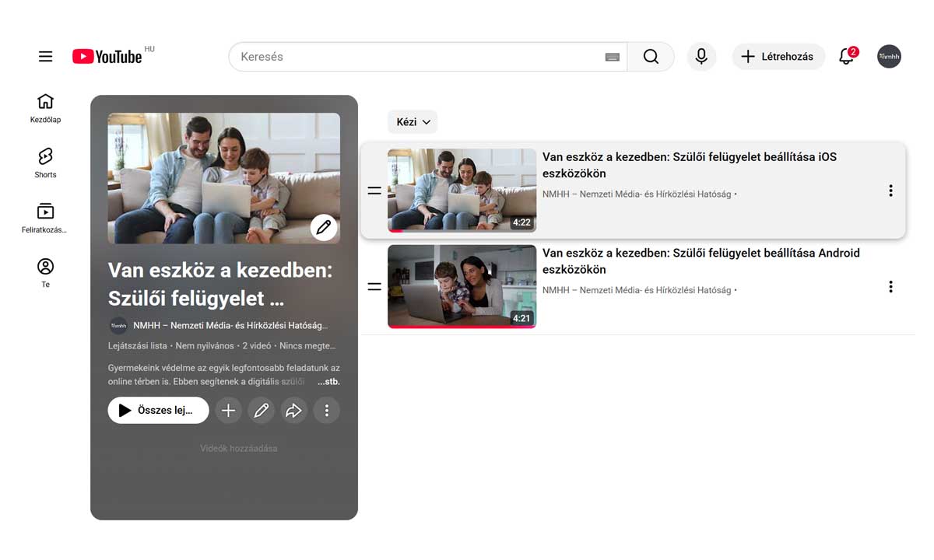
Task: Open more options for the iOS video
Action: tap(890, 191)
